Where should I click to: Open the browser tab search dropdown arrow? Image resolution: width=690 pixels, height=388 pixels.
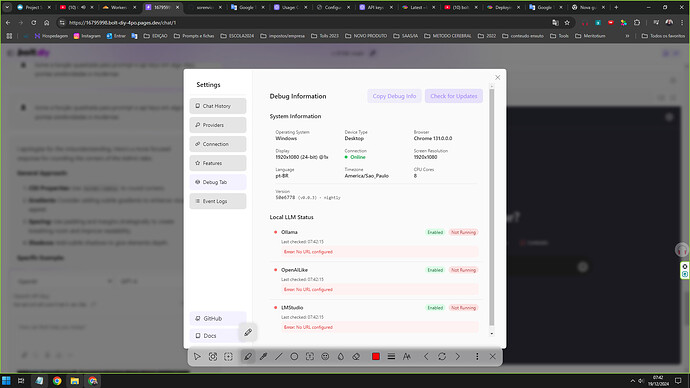point(7,7)
